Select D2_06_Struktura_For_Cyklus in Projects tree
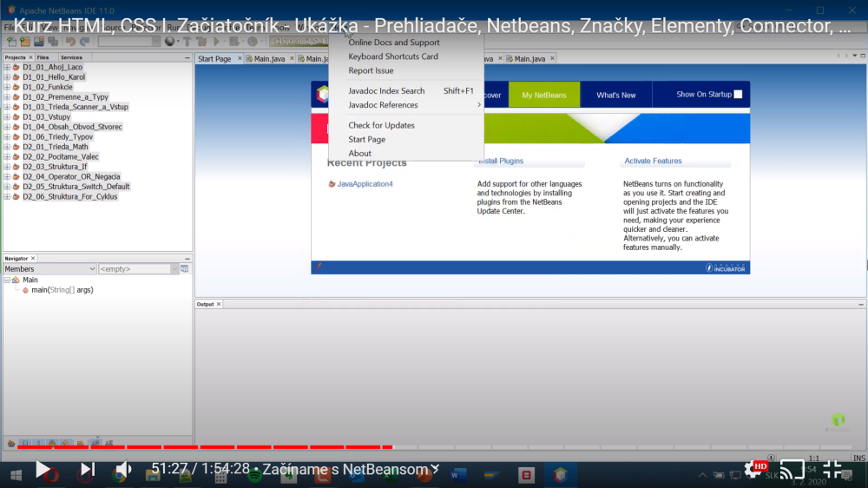This screenshot has height=488, width=868. coord(69,196)
